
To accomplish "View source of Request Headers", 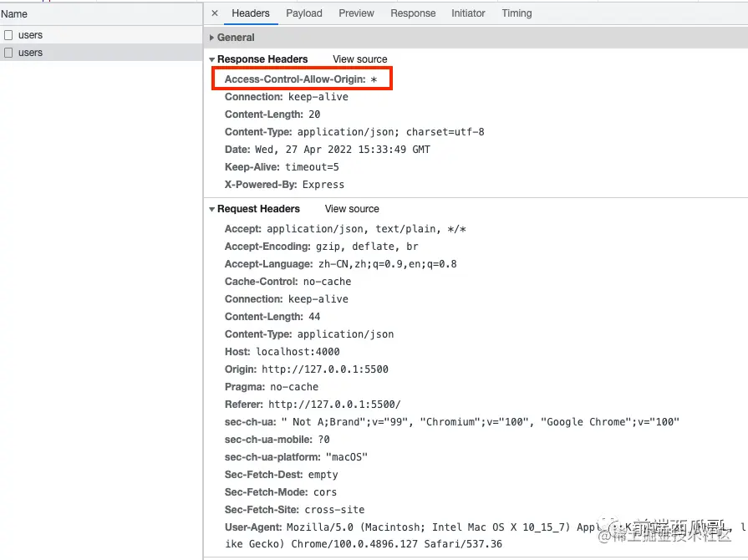I will (x=352, y=209).
